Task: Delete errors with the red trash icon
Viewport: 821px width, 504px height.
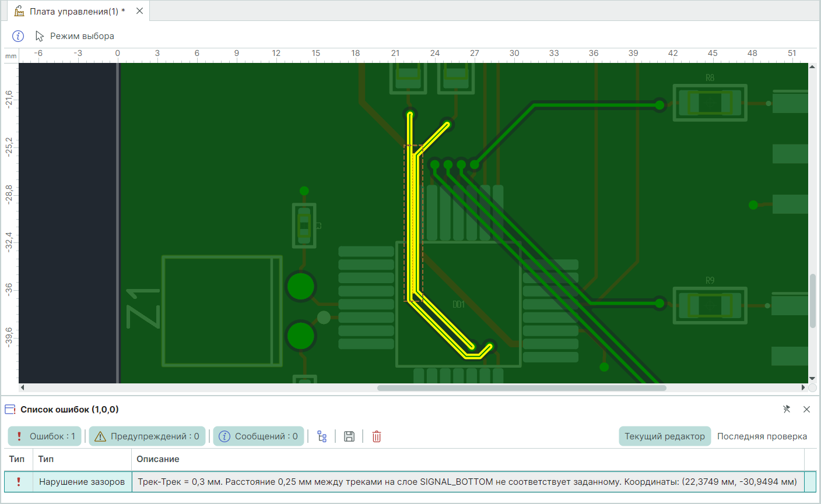Action: [x=377, y=436]
